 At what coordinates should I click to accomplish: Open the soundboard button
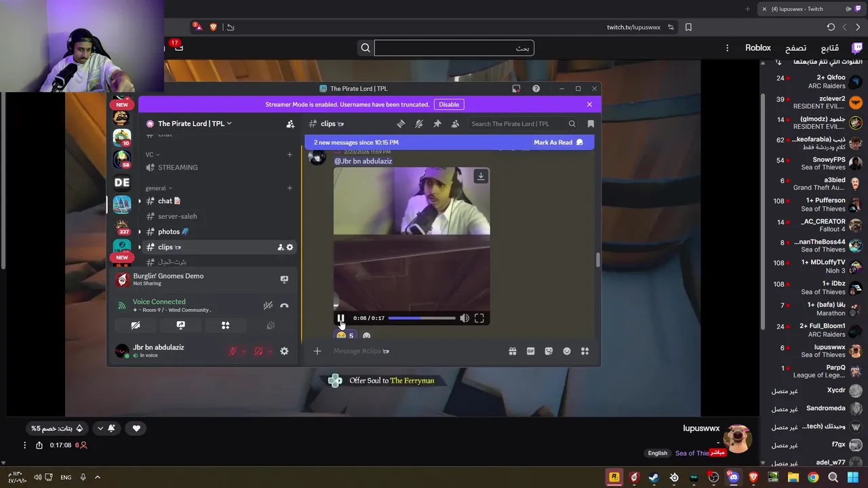[x=271, y=325]
